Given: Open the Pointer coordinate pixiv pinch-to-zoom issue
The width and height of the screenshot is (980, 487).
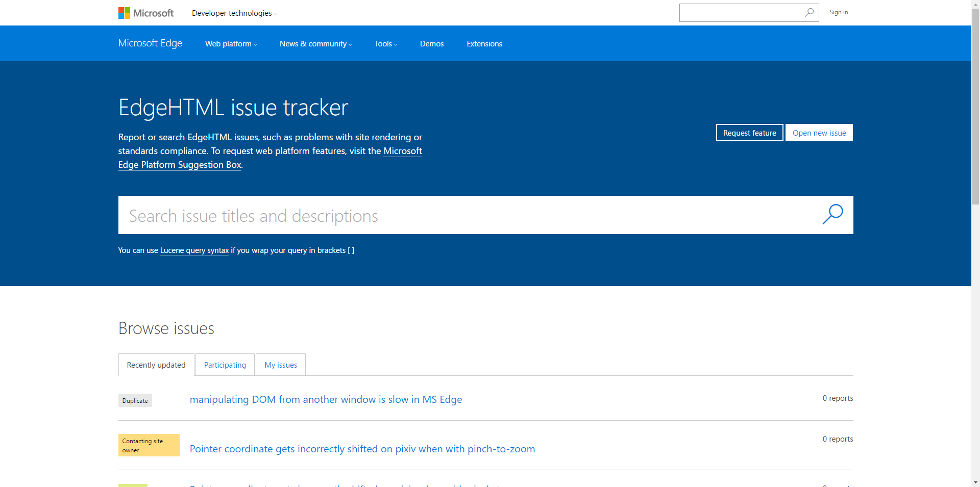Looking at the screenshot, I should pyautogui.click(x=362, y=449).
